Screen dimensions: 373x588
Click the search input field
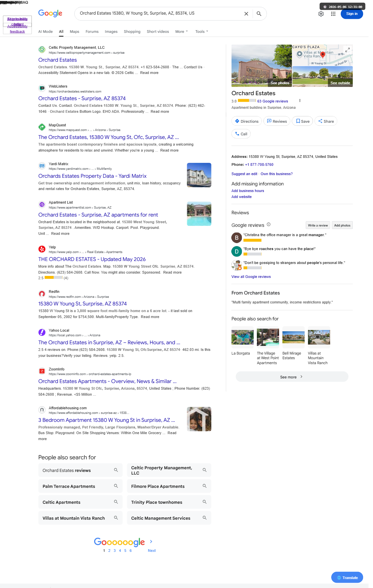(x=159, y=13)
